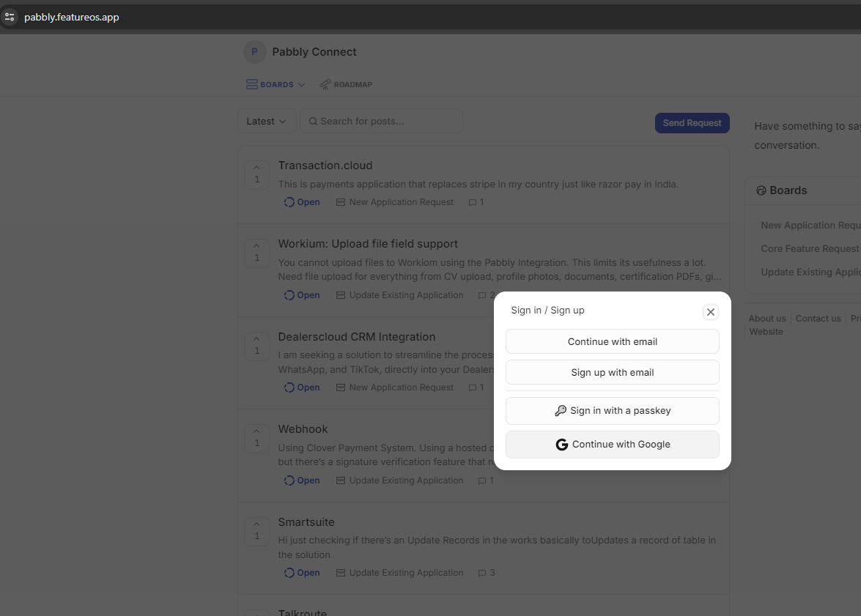The width and height of the screenshot is (861, 616).
Task: Close the Sign in / Sign up dialog
Action: pyautogui.click(x=711, y=312)
